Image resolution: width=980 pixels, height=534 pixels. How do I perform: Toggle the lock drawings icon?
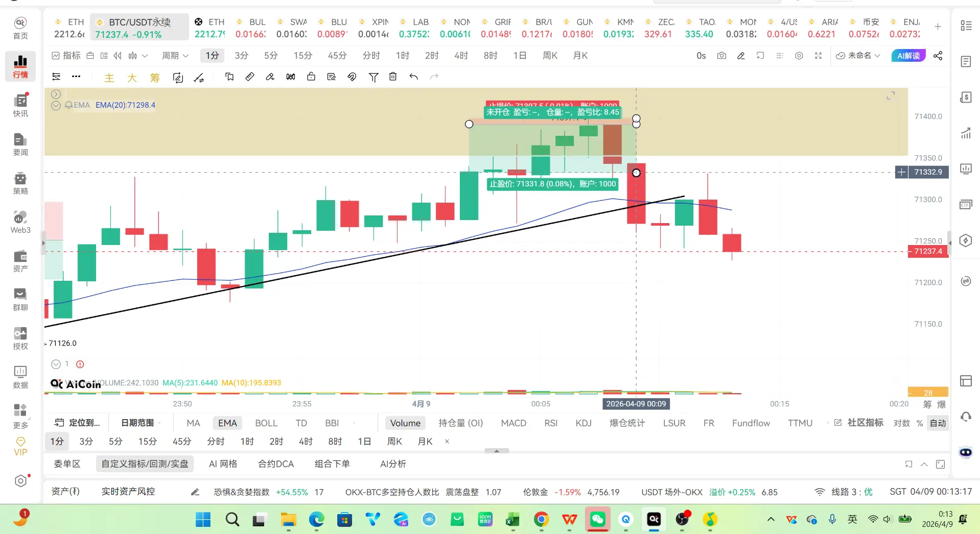coord(311,77)
